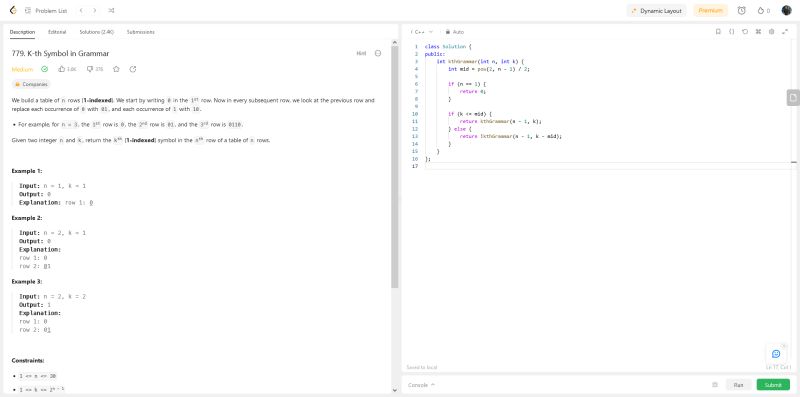Toggle the editor bookmark icon
800x397 pixels.
(x=718, y=32)
